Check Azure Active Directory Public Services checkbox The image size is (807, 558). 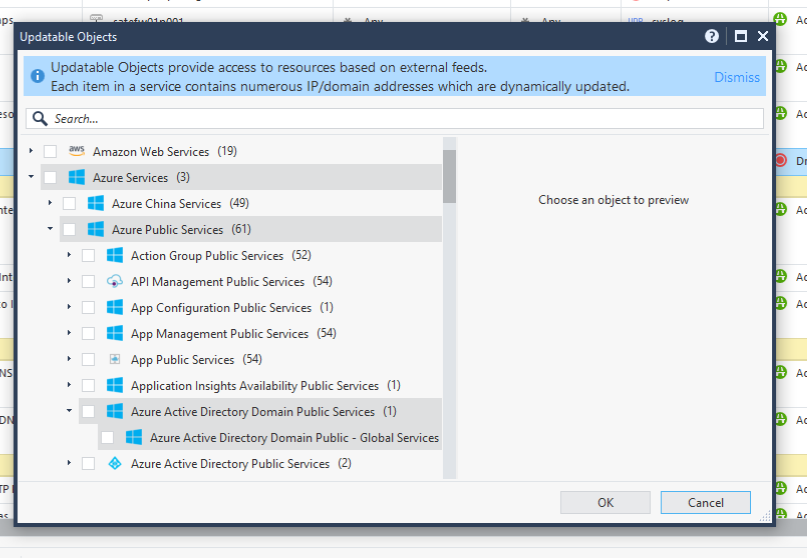[88, 463]
